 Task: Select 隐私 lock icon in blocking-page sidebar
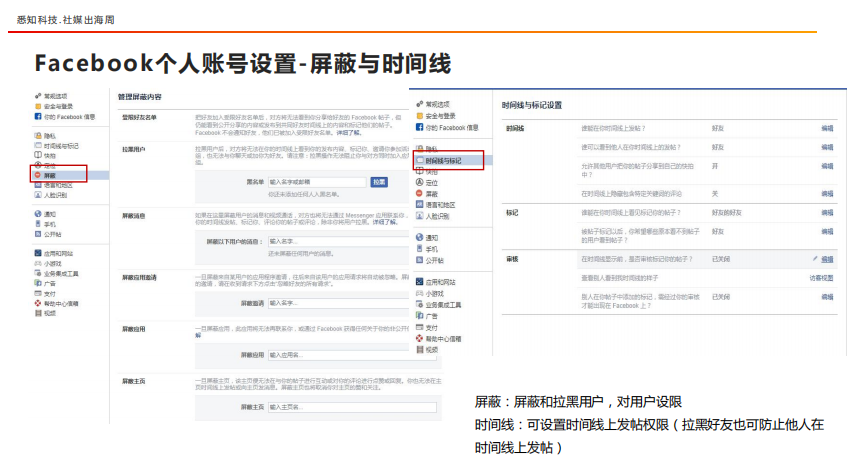click(x=38, y=136)
